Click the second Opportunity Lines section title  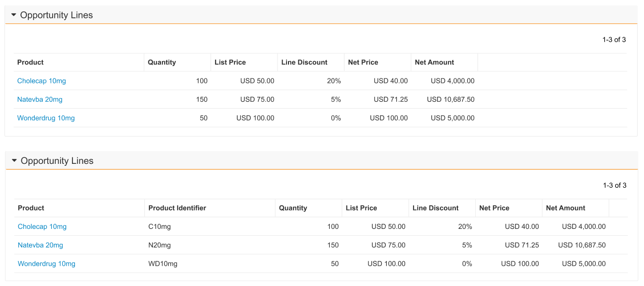[x=57, y=161]
